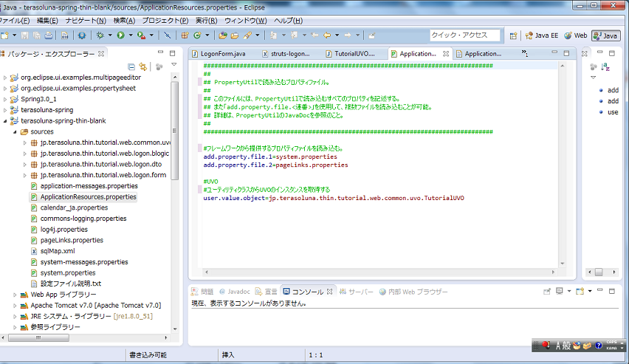Switch to the サーバー view tab
This screenshot has width=629, height=364.
[x=357, y=292]
